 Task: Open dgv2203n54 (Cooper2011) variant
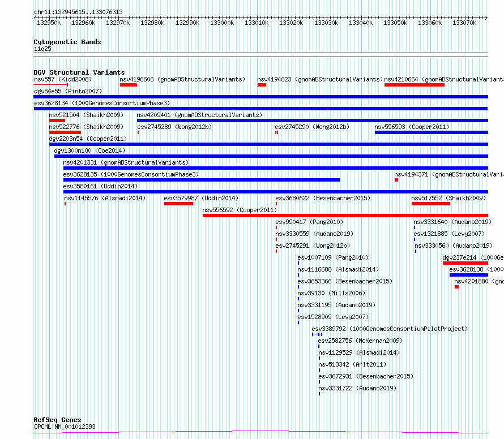(x=88, y=139)
